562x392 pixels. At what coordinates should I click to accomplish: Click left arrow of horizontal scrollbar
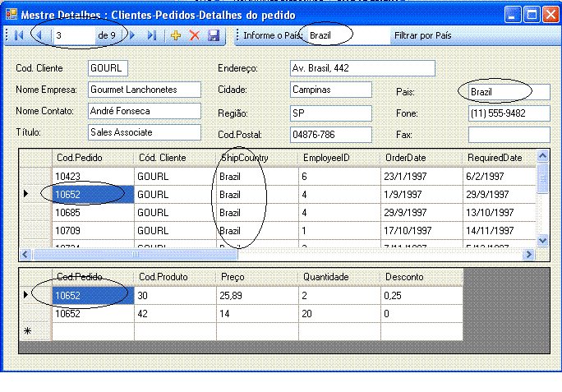(x=25, y=254)
